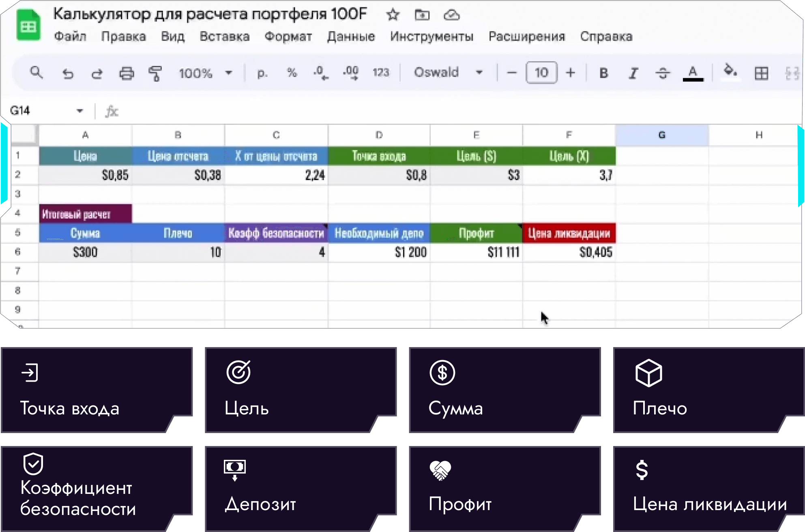Toggle bold formatting
805x532 pixels.
tap(603, 73)
